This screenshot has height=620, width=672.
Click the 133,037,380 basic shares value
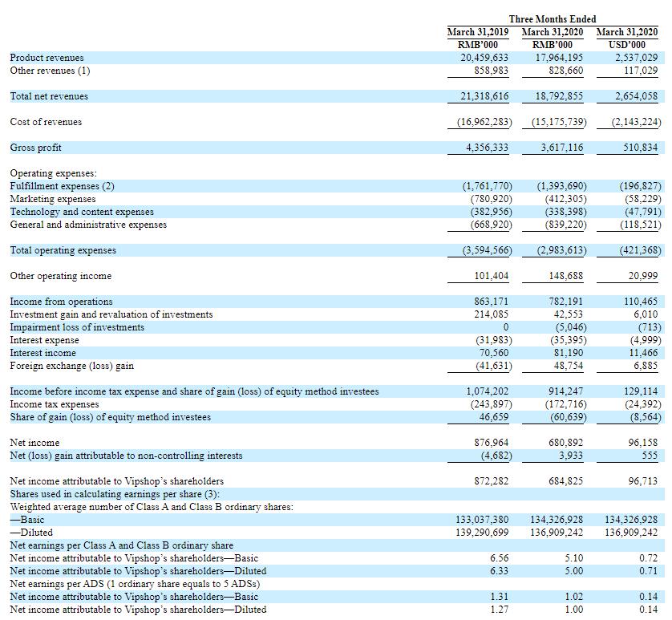[482, 520]
